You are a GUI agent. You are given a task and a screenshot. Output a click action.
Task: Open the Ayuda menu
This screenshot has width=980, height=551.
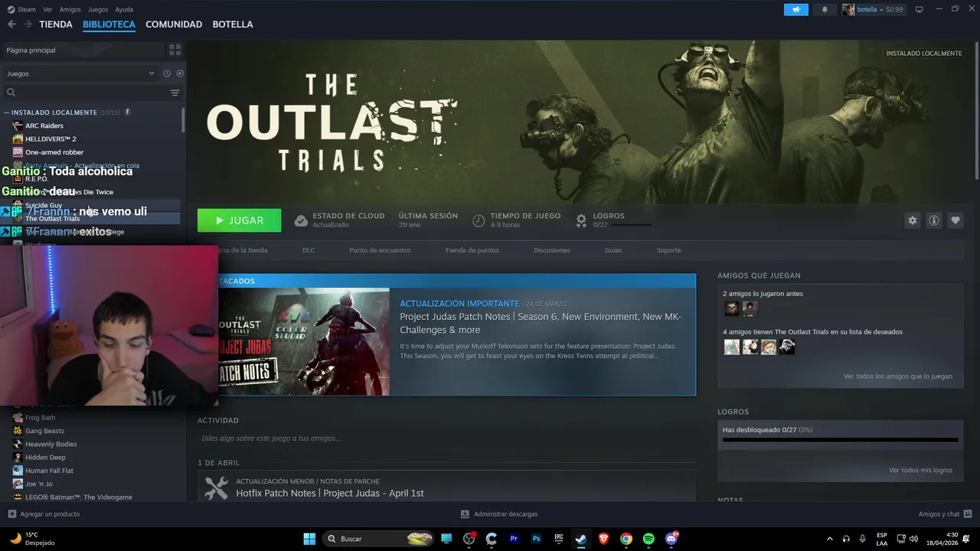[x=124, y=9]
